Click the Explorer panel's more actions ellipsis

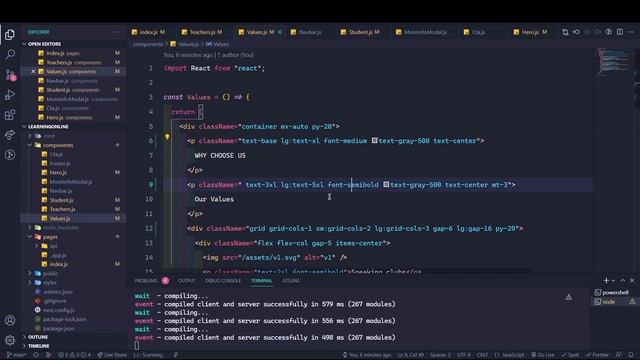pos(117,32)
